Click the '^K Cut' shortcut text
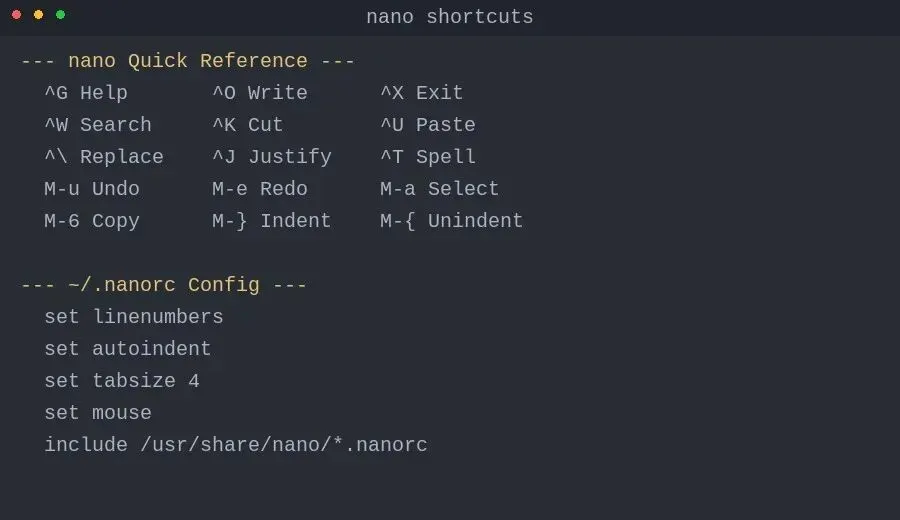Viewport: 900px width, 520px height. click(x=248, y=125)
